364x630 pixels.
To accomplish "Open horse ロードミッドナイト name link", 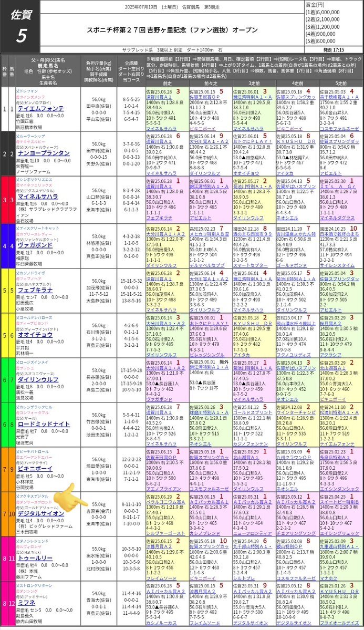I will point(43,424).
